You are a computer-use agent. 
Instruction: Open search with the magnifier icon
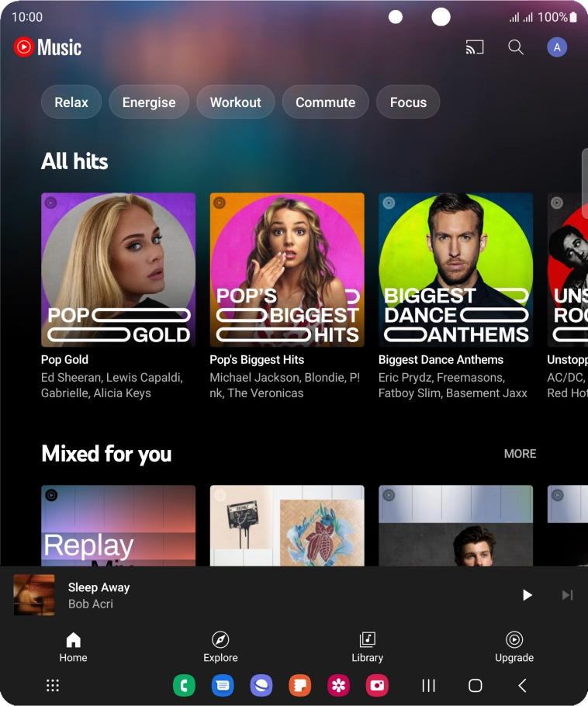(516, 47)
